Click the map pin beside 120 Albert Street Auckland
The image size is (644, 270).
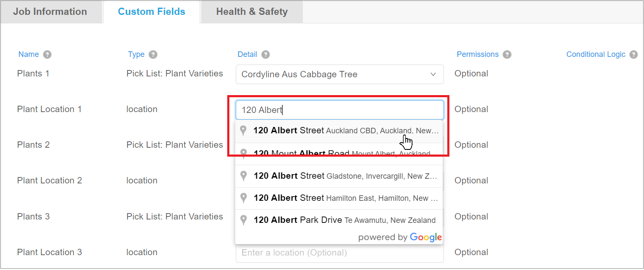[x=244, y=130]
